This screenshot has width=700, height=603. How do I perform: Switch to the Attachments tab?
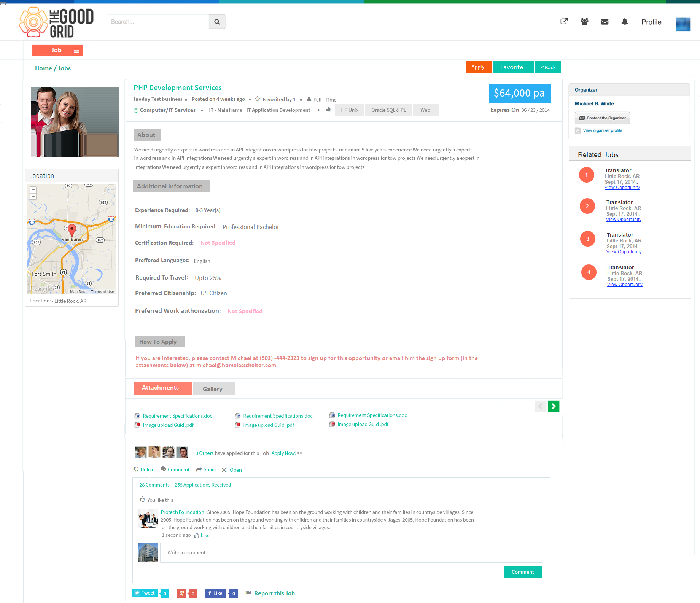click(163, 388)
